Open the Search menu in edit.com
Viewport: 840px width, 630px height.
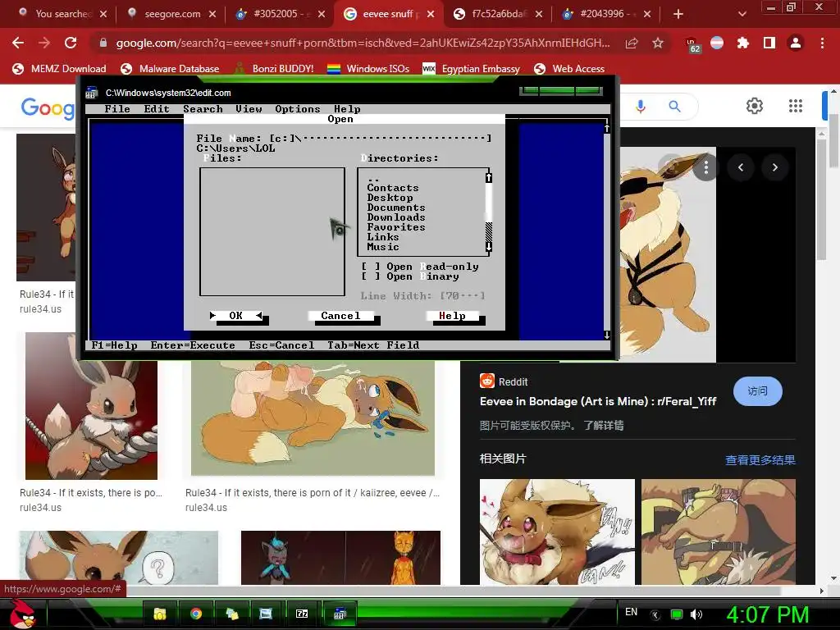point(203,109)
